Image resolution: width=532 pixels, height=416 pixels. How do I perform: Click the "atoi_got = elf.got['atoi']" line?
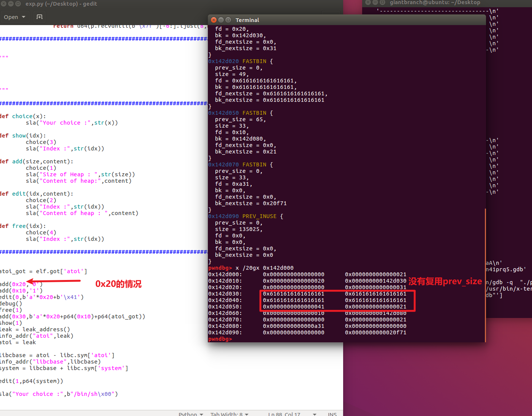click(43, 271)
